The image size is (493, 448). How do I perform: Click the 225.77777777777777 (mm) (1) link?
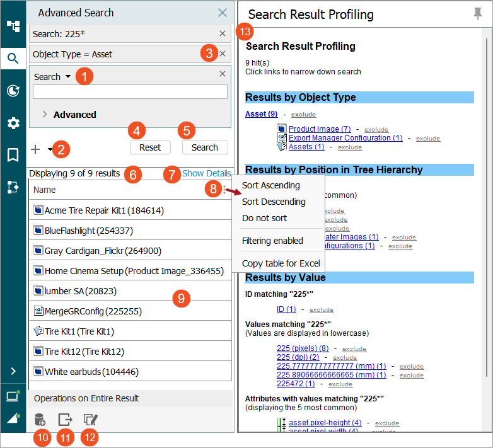(332, 365)
